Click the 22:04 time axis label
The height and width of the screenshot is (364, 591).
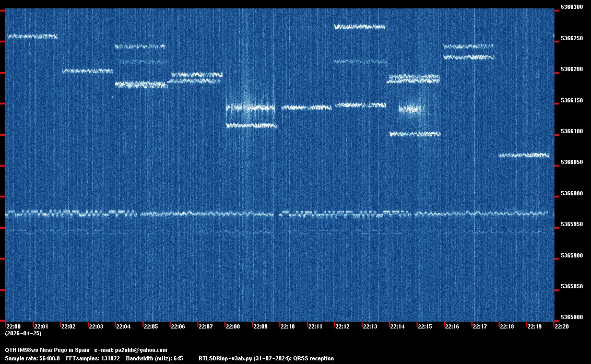coord(123,326)
